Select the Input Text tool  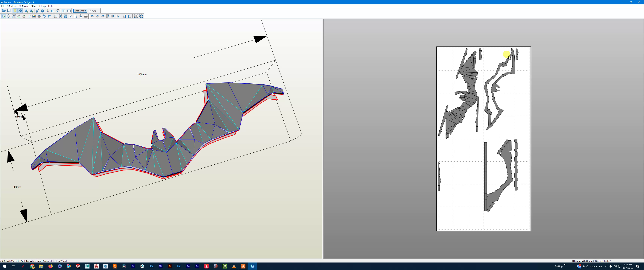(x=29, y=16)
